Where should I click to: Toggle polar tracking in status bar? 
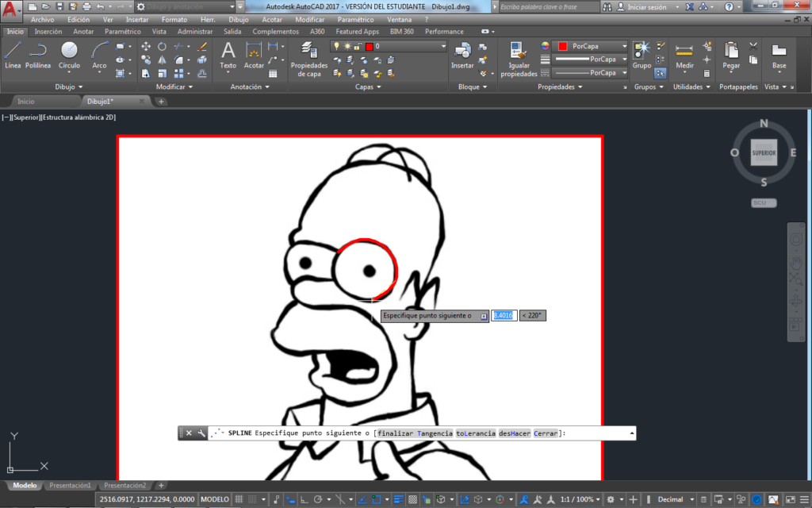[318, 500]
